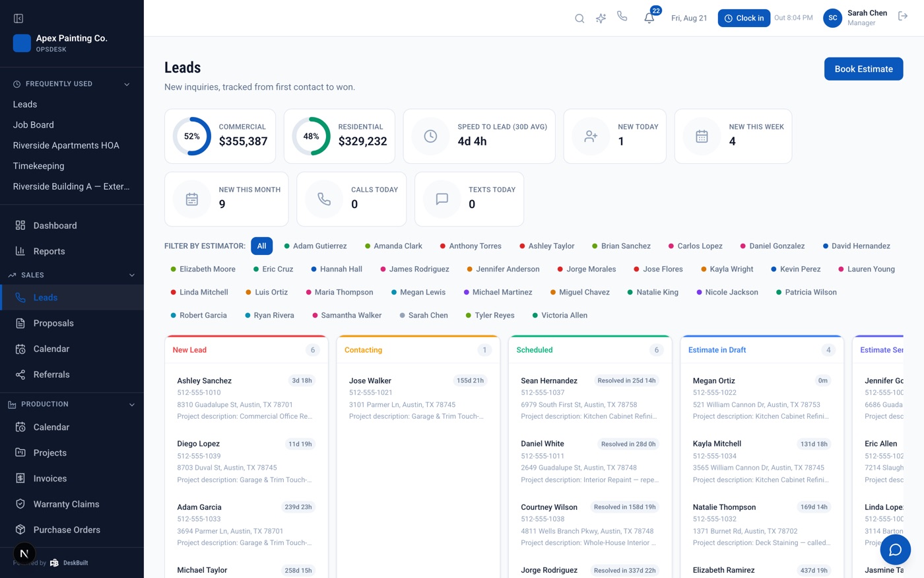The width and height of the screenshot is (924, 578).
Task: Filter by estimator Anthony Torres
Action: pos(471,246)
